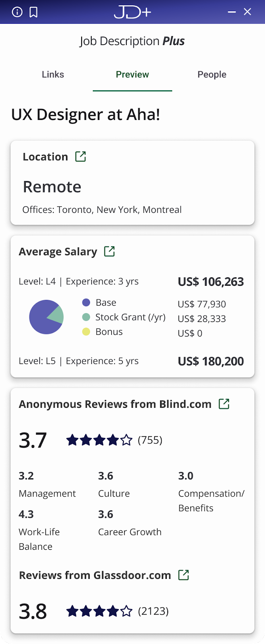Screen dimensions: 265x644
Task: Open Glassdoor.com reviews external link icon
Action: pyautogui.click(x=183, y=575)
